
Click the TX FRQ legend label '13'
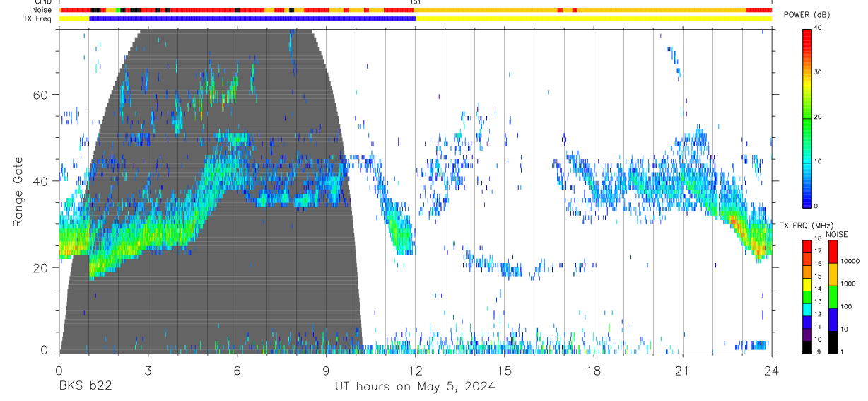[x=819, y=302]
